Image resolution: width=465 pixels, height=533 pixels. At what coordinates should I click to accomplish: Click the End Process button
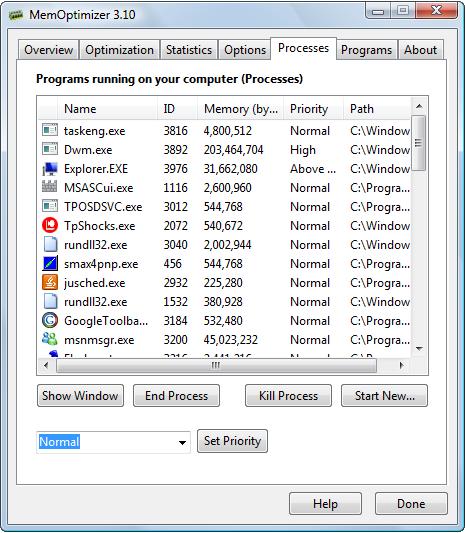[176, 396]
